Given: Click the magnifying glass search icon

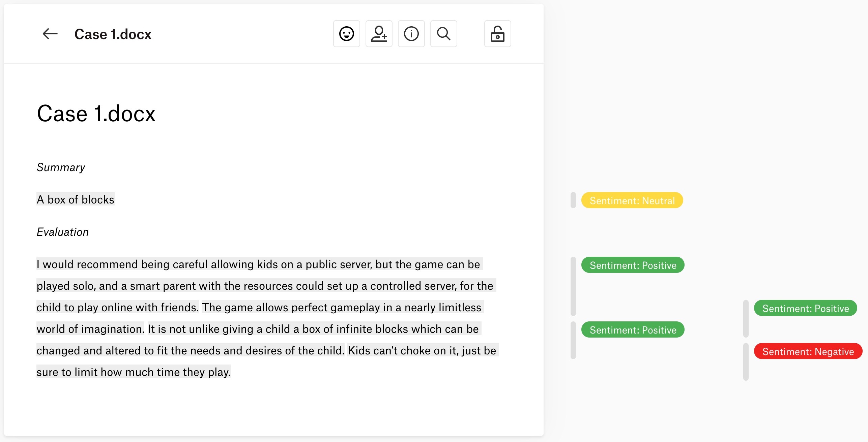Looking at the screenshot, I should pyautogui.click(x=443, y=34).
